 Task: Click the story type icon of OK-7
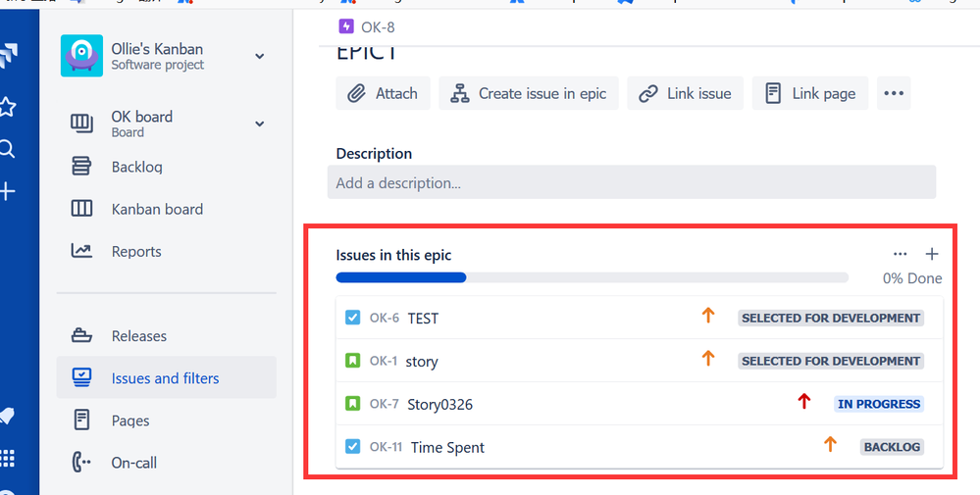352,404
